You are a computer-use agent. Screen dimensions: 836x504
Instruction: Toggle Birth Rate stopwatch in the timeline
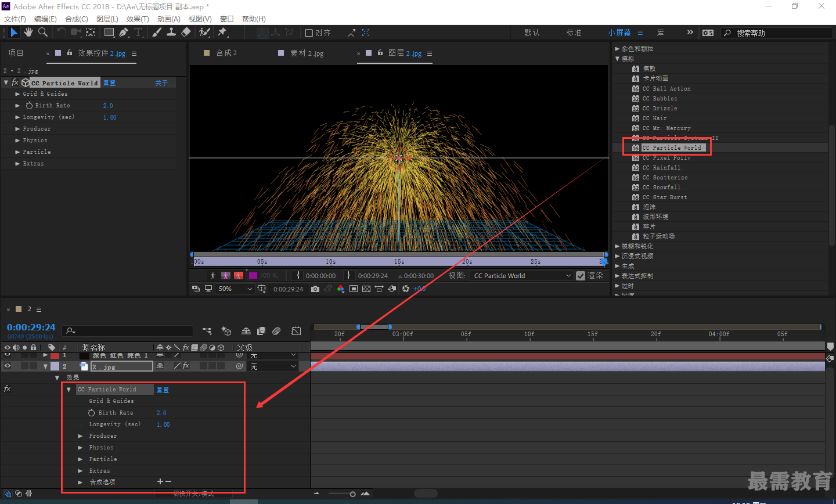pyautogui.click(x=91, y=413)
